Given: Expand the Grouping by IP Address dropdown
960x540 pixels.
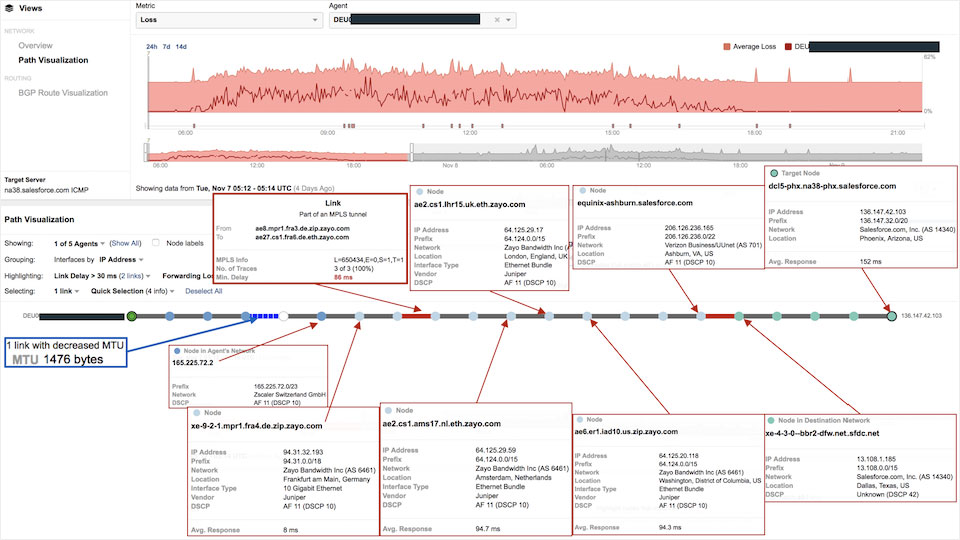Looking at the screenshot, I should point(120,259).
